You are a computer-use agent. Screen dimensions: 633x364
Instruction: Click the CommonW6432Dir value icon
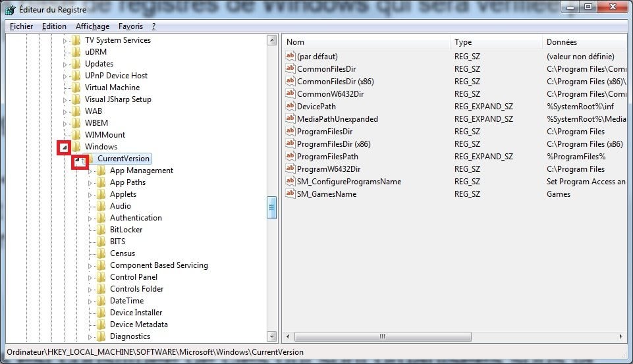pos(290,93)
